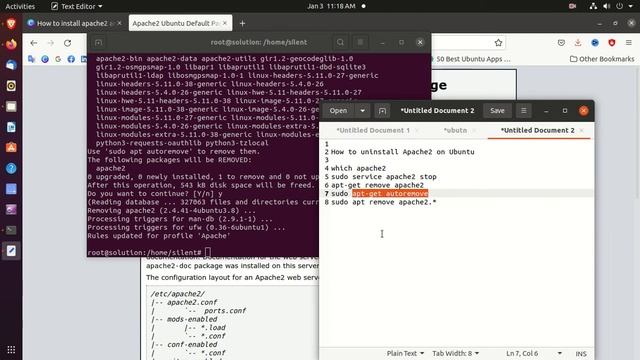Open Ubuntu Software from the dock
The width and height of the screenshot is (640, 360).
coord(11,148)
